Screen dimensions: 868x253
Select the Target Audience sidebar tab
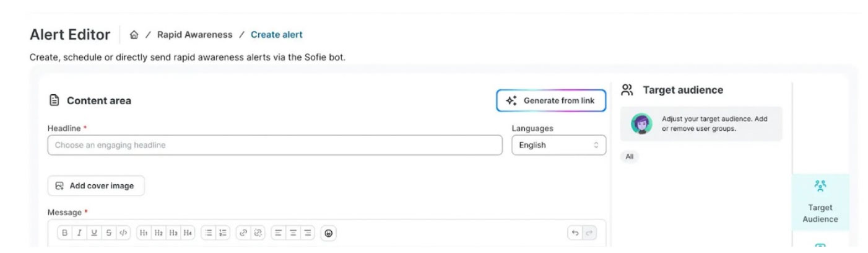pyautogui.click(x=820, y=202)
